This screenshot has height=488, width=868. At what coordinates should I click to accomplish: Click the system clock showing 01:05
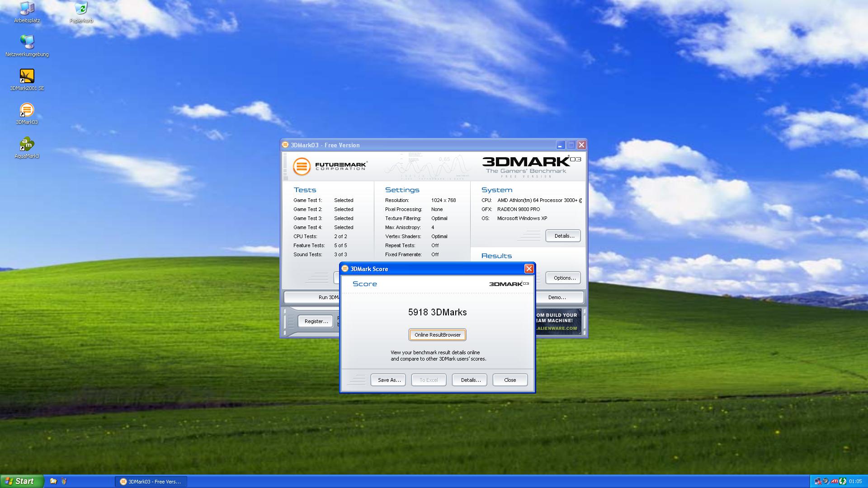855,482
